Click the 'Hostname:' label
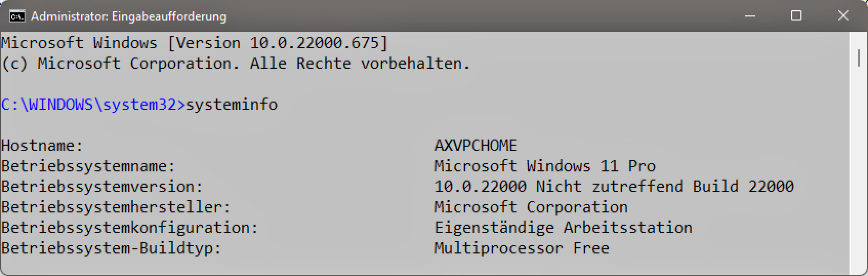 pyautogui.click(x=42, y=146)
